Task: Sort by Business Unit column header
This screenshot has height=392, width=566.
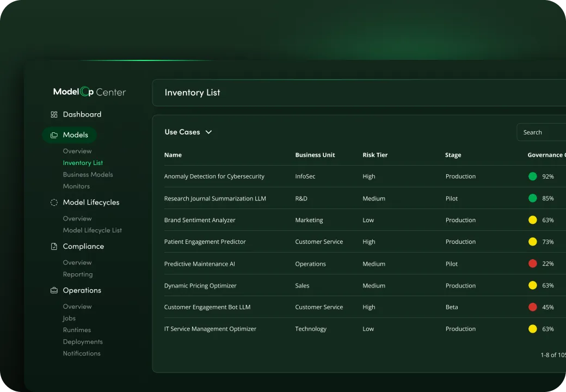Action: pos(315,155)
